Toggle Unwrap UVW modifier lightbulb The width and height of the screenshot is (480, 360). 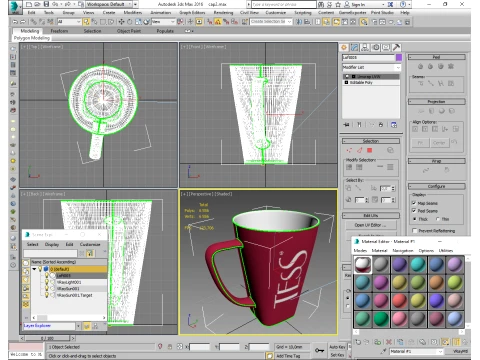(347, 76)
